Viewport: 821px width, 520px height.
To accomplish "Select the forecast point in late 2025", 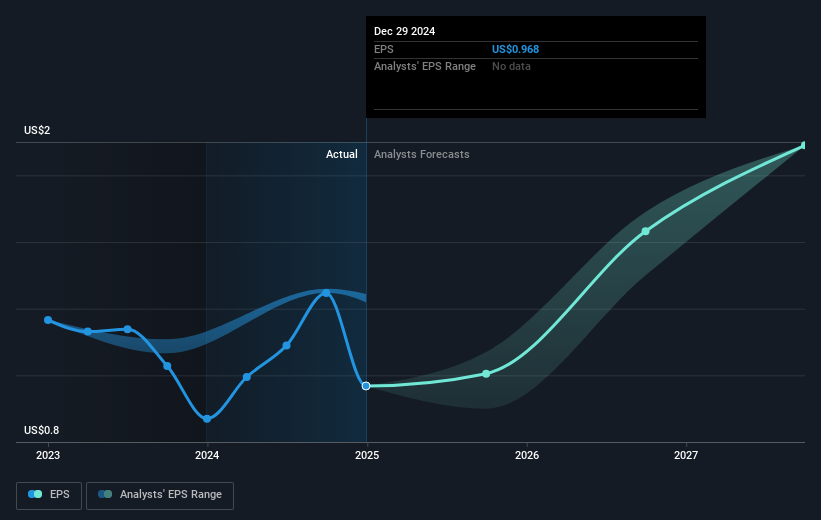I will (x=486, y=374).
